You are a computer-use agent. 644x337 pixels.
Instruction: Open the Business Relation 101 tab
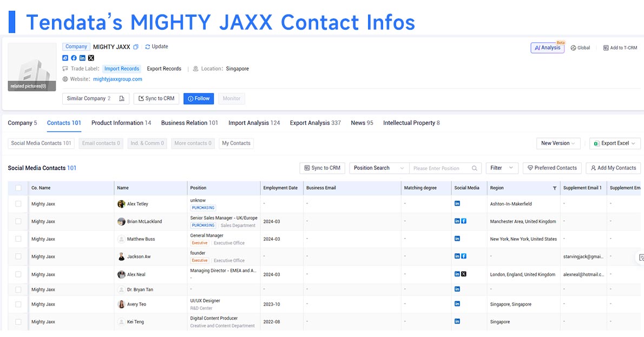coord(189,123)
